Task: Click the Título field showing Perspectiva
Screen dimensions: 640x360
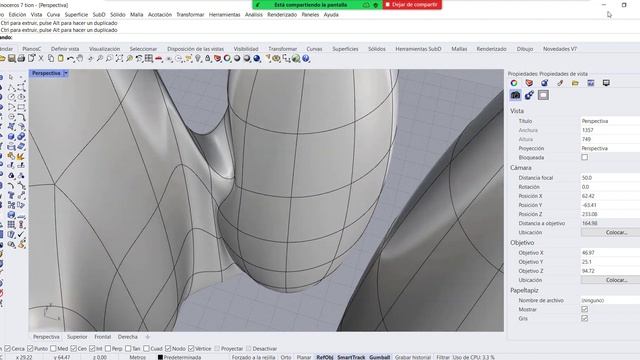Action: (x=610, y=121)
